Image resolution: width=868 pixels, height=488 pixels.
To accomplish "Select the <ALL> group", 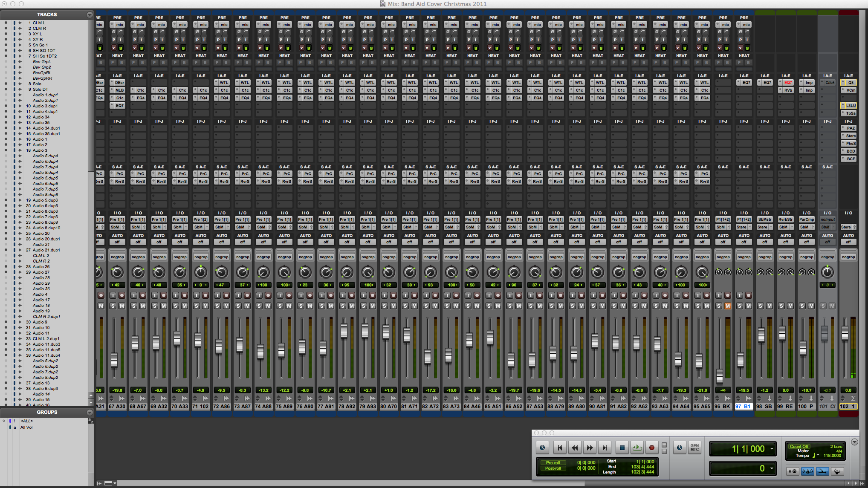I will coord(26,421).
